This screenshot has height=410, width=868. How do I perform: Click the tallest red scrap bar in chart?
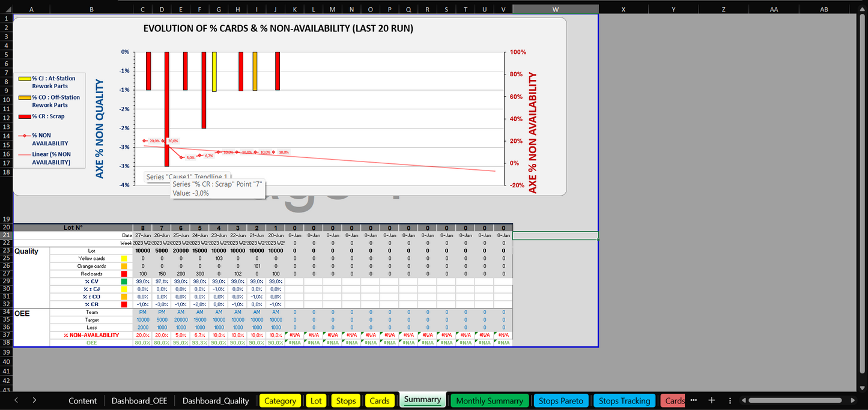166,108
